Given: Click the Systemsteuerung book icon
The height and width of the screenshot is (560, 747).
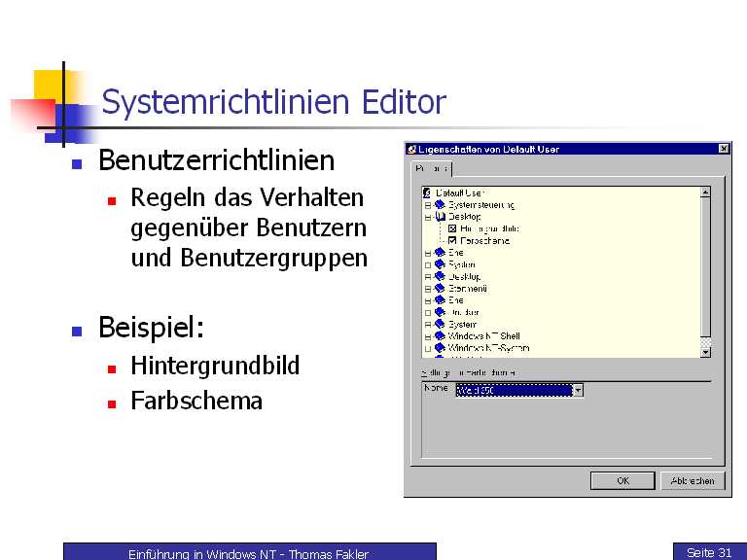Looking at the screenshot, I should pyautogui.click(x=440, y=205).
